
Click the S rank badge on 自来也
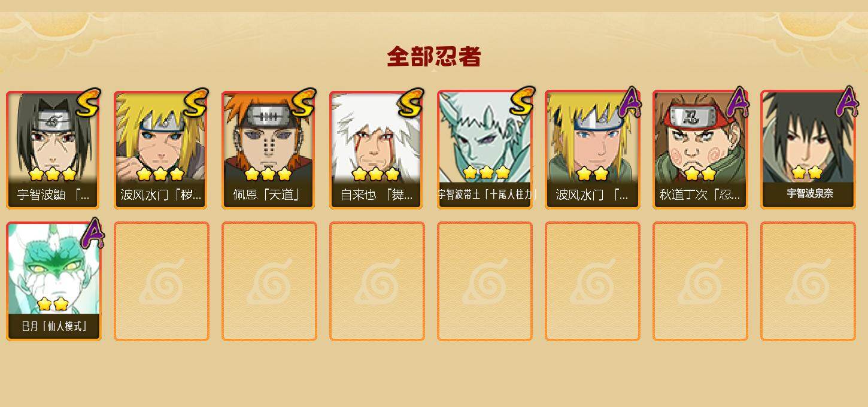tap(411, 102)
